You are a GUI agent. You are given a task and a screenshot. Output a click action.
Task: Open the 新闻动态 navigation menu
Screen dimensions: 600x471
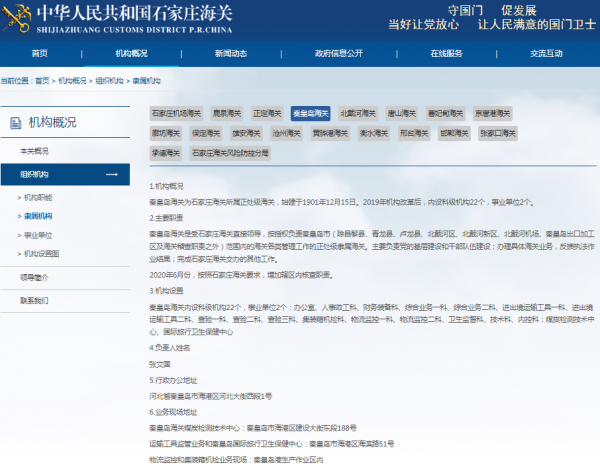coord(231,54)
